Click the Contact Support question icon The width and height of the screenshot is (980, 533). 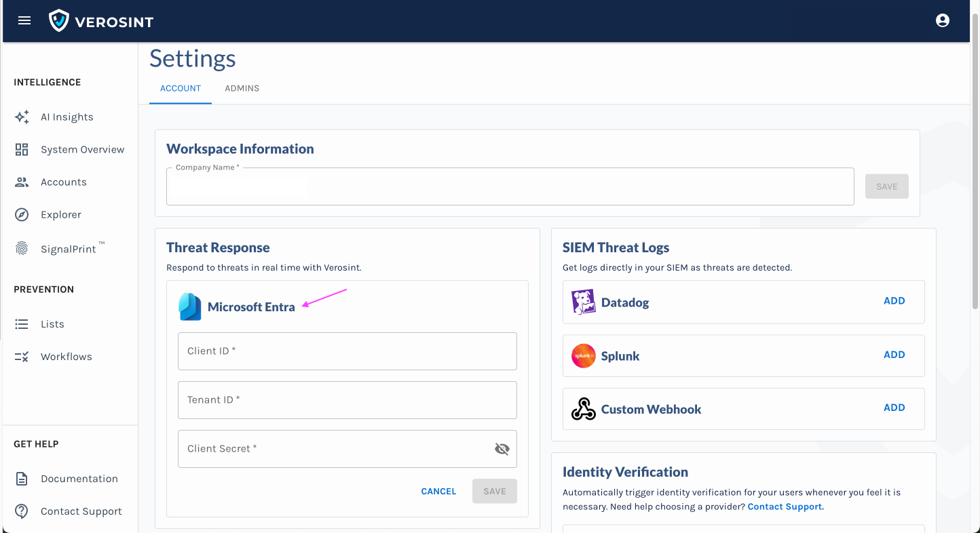22,511
